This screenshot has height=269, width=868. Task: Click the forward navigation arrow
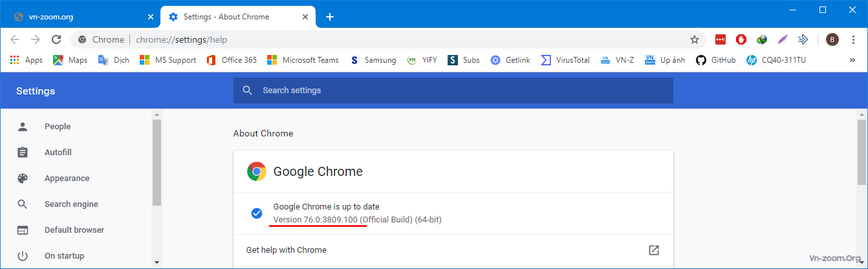pos(36,39)
